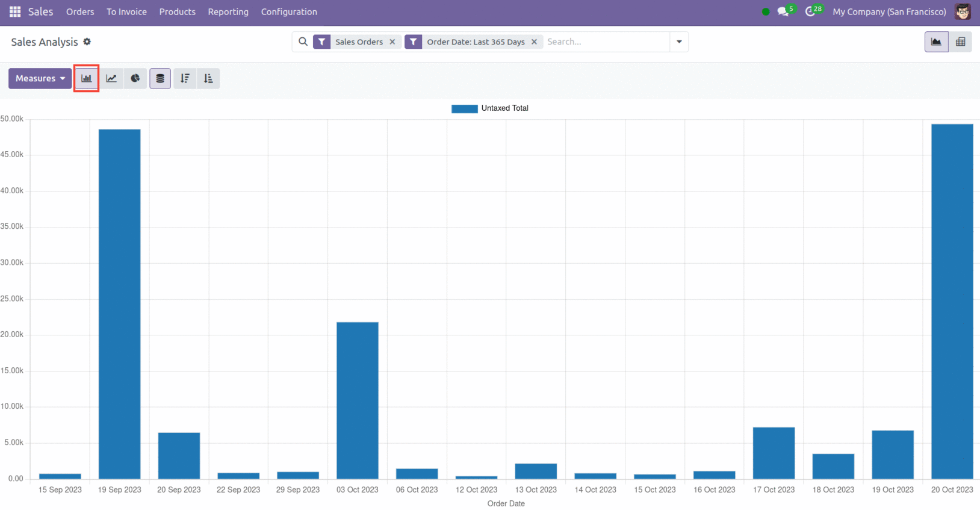The width and height of the screenshot is (980, 510).
Task: Open the apps grid menu
Action: (15, 11)
